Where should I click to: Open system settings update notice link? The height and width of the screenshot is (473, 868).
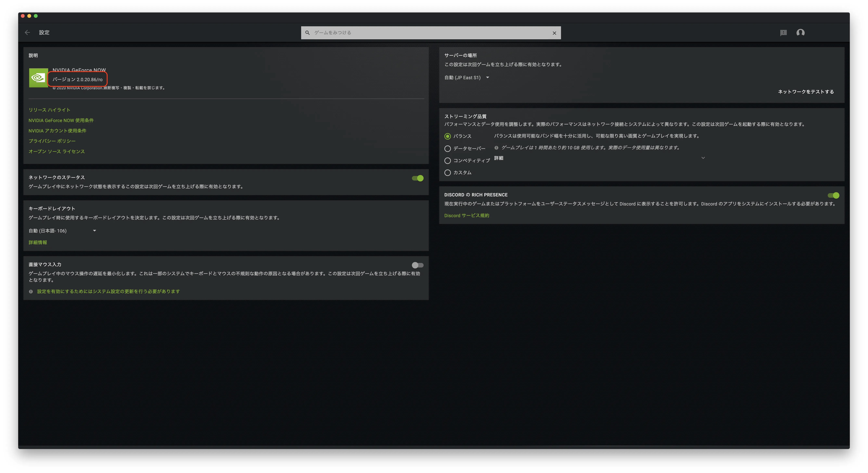[x=108, y=292]
